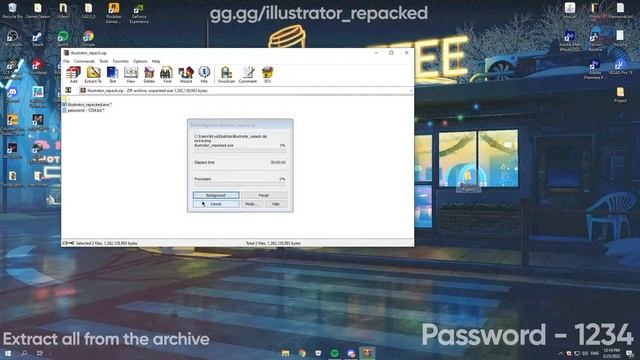The height and width of the screenshot is (360, 640).
Task: Select the parent folder '..' row
Action: pos(65,99)
